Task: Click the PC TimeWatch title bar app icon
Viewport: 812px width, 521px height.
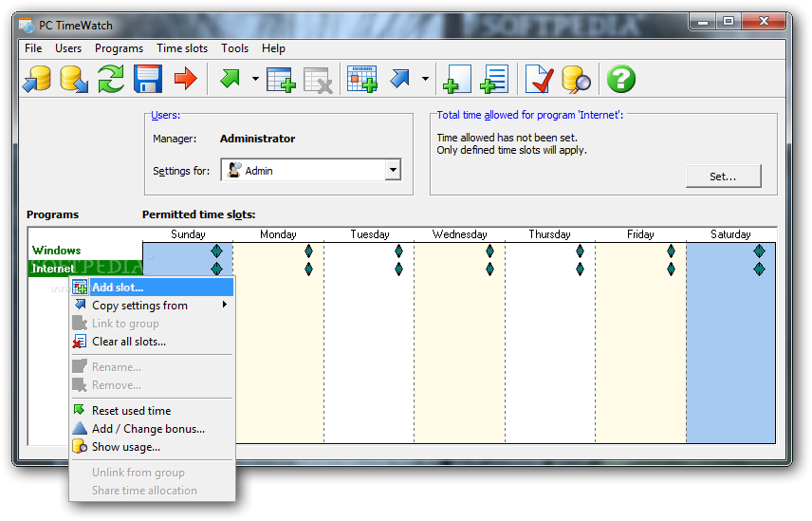Action: (x=26, y=26)
